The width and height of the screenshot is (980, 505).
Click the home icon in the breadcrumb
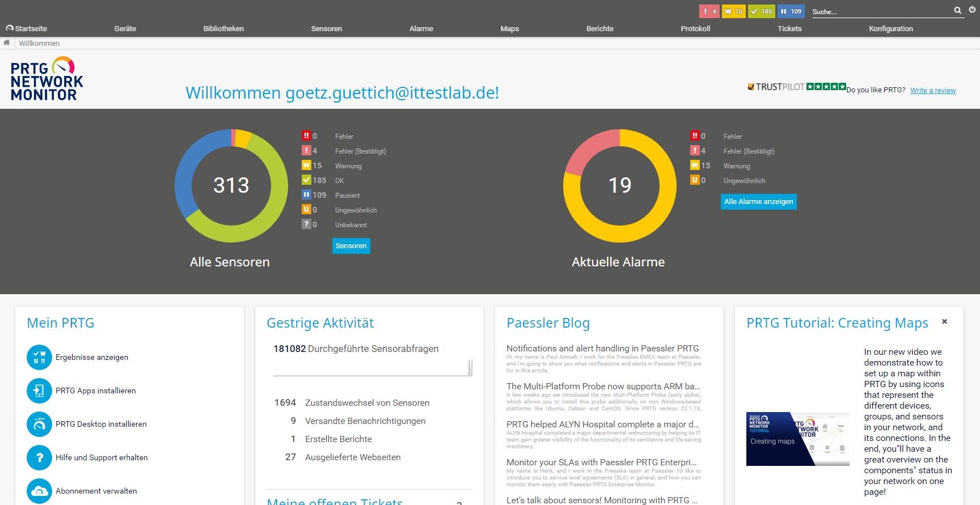coord(7,43)
